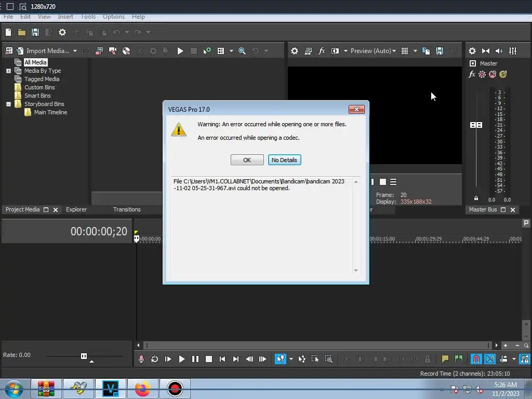Select All Media in the media tree

tap(35, 62)
